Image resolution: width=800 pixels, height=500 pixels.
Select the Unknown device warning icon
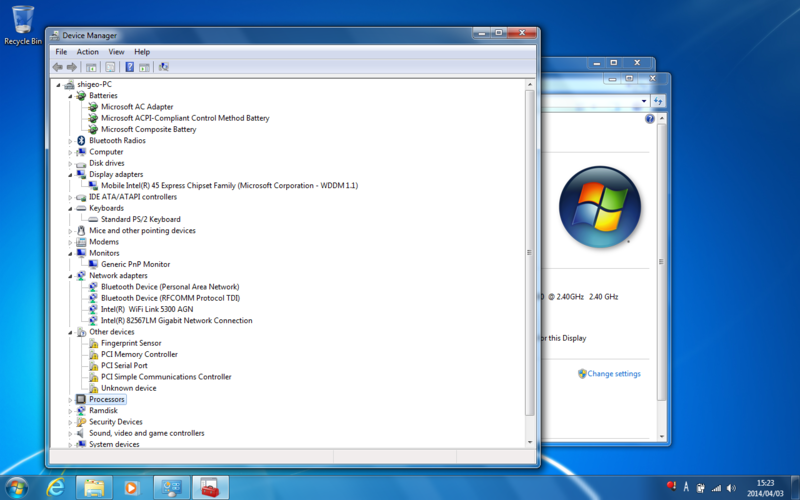point(93,388)
